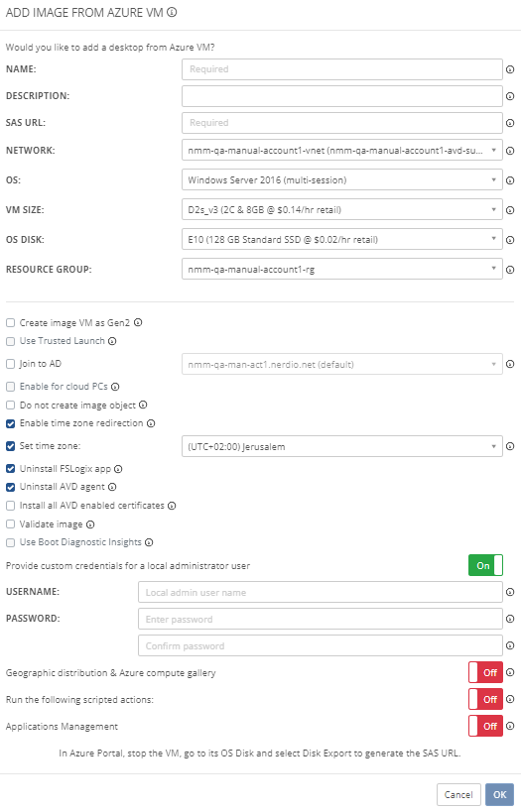The image size is (521, 812).
Task: Turn on Geographic distribution & Azure compute gallery
Action: point(485,672)
